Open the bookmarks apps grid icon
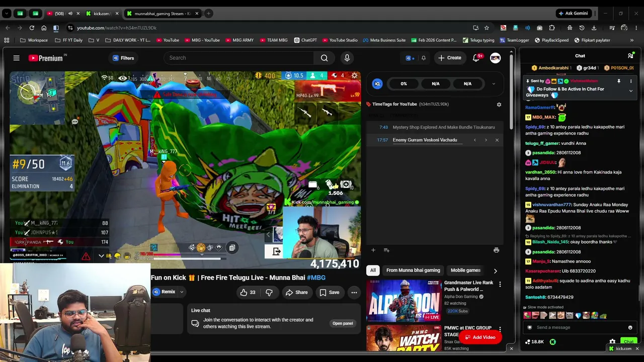644x362 pixels. [7, 40]
